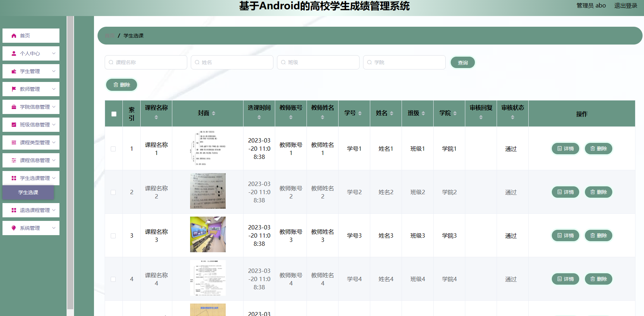
Task: Click the grid icon beside 退选课程管理
Action: (x=14, y=210)
